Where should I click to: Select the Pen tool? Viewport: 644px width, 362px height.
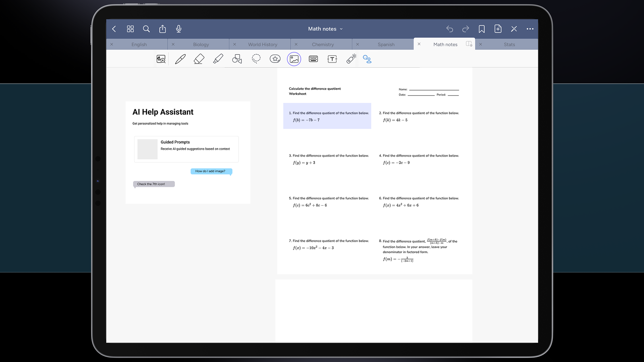pyautogui.click(x=180, y=59)
